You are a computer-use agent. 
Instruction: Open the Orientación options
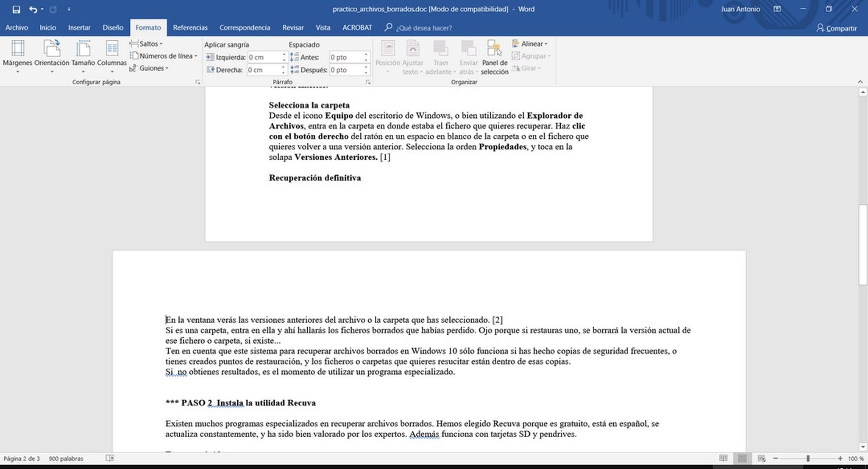click(52, 56)
